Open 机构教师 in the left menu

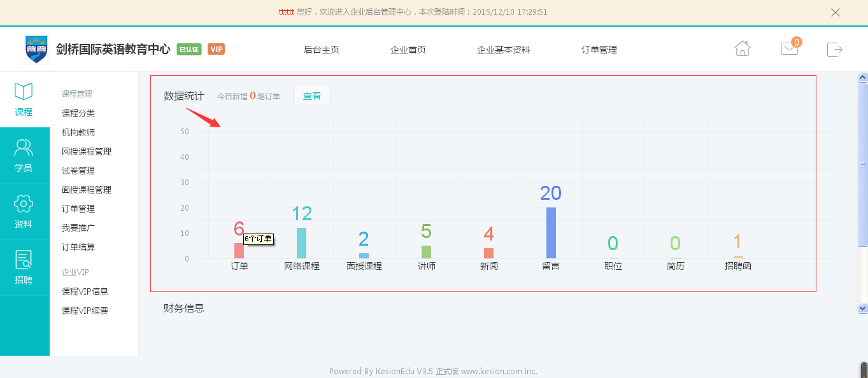pyautogui.click(x=78, y=132)
